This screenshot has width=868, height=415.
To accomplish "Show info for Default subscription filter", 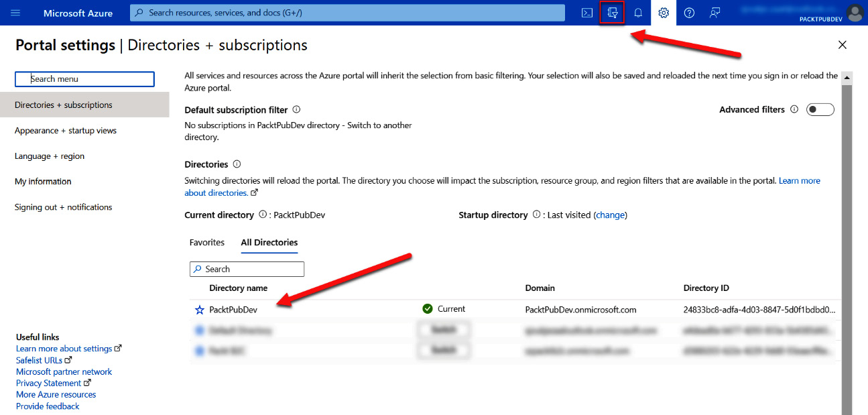I will (296, 109).
